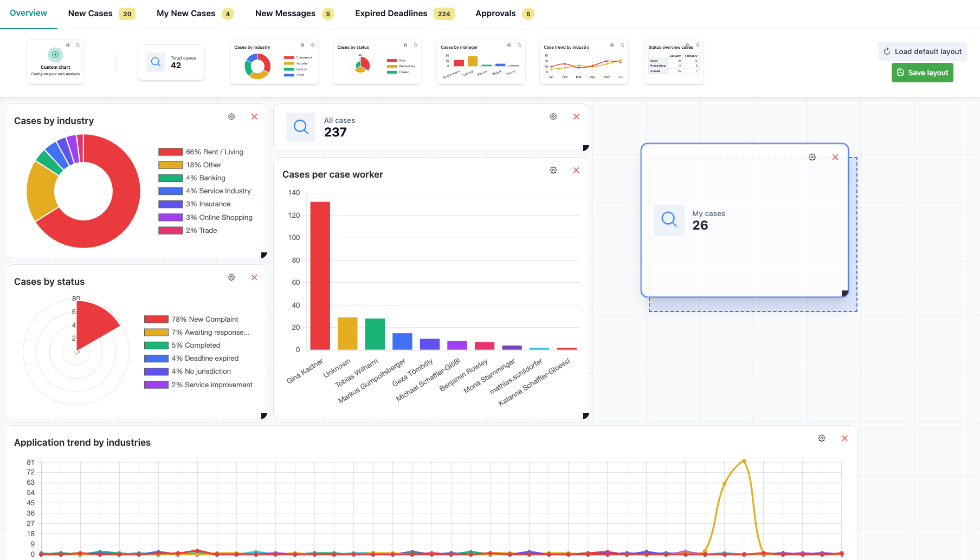Open the Expired Deadlines tab
This screenshot has height=560, width=980.
coord(405,14)
